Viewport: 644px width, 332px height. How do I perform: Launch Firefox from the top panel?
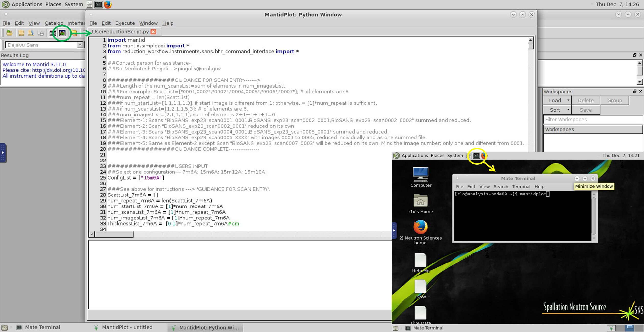coord(108,4)
